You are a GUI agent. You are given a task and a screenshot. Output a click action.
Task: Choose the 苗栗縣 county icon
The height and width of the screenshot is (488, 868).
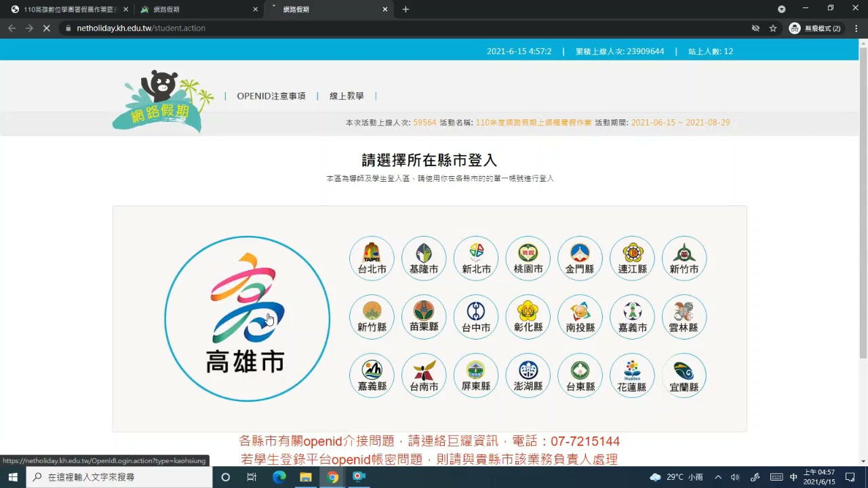point(424,317)
